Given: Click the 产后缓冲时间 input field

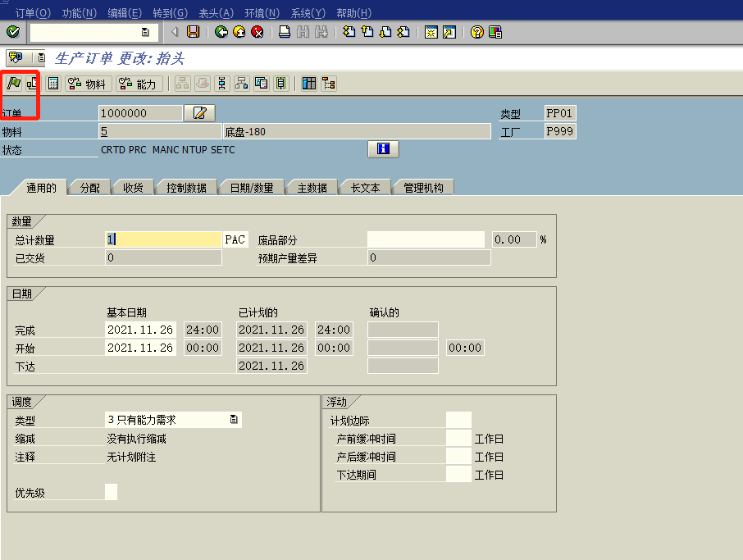Looking at the screenshot, I should (458, 456).
